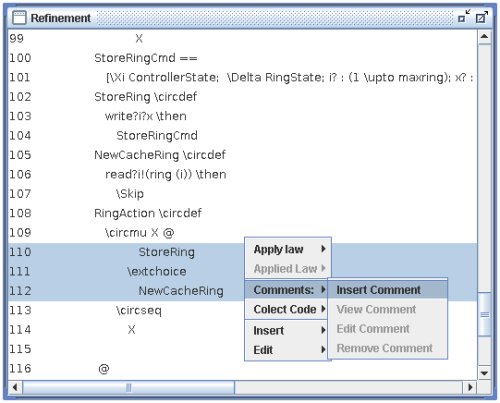Click the \circseq text on line 113
Viewport: 500px width, 403px height.
tap(139, 311)
